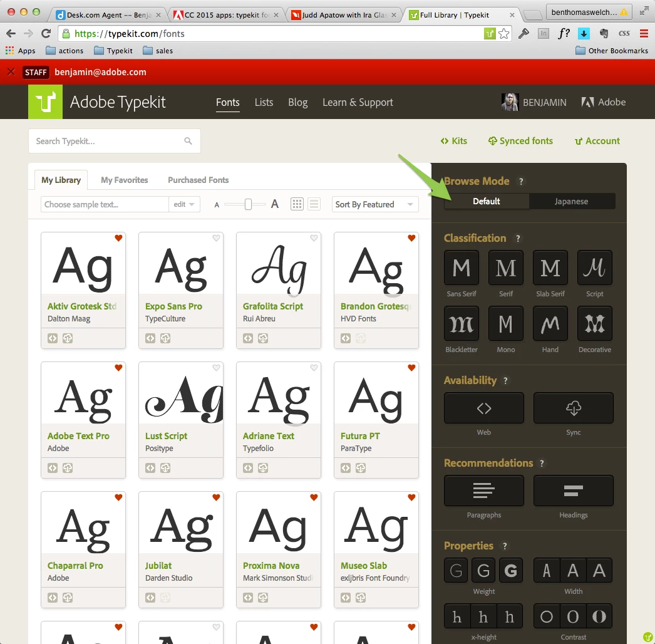The image size is (655, 644).
Task: Open the Chrome menu hamburger icon
Action: 644,33
